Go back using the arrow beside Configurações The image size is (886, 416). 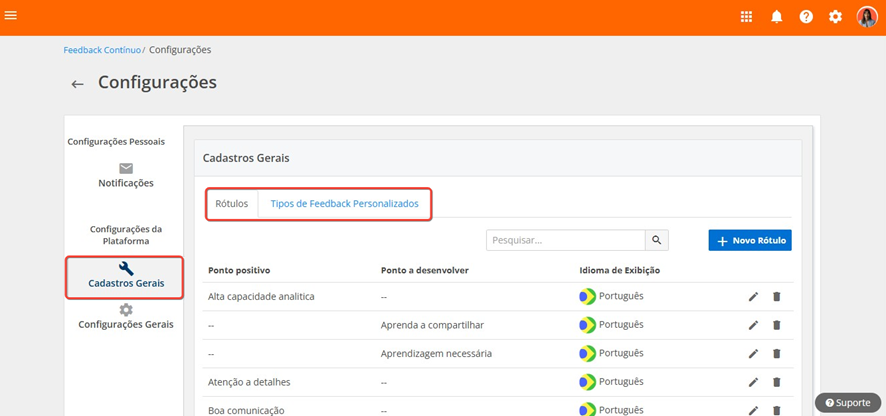point(77,84)
